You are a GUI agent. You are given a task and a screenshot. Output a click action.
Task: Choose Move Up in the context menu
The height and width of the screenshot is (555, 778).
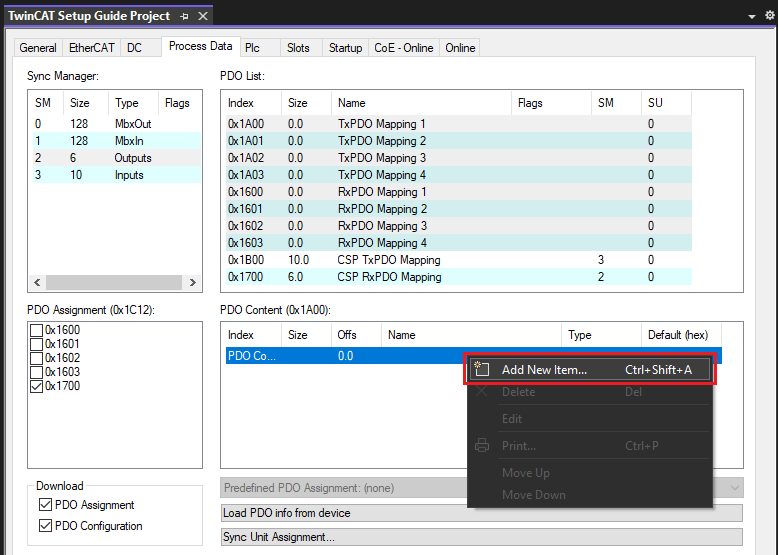(590, 473)
